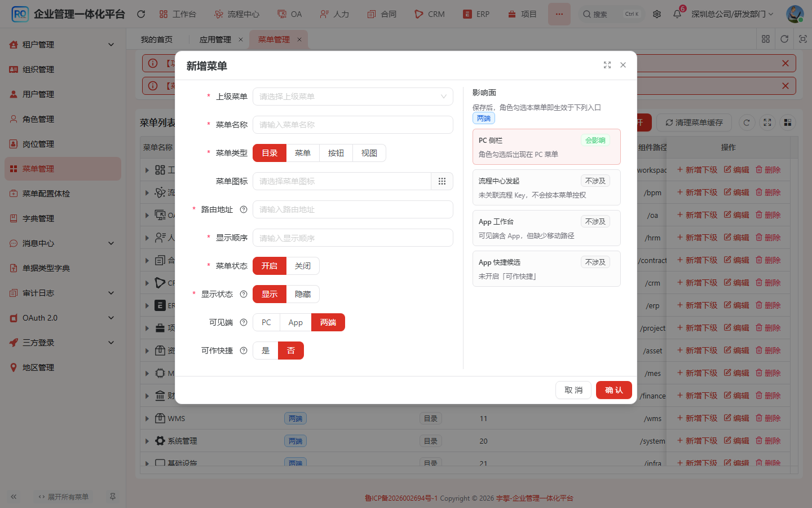Click the tab-bar refresh icon
This screenshot has width=812, height=508.
coord(784,39)
